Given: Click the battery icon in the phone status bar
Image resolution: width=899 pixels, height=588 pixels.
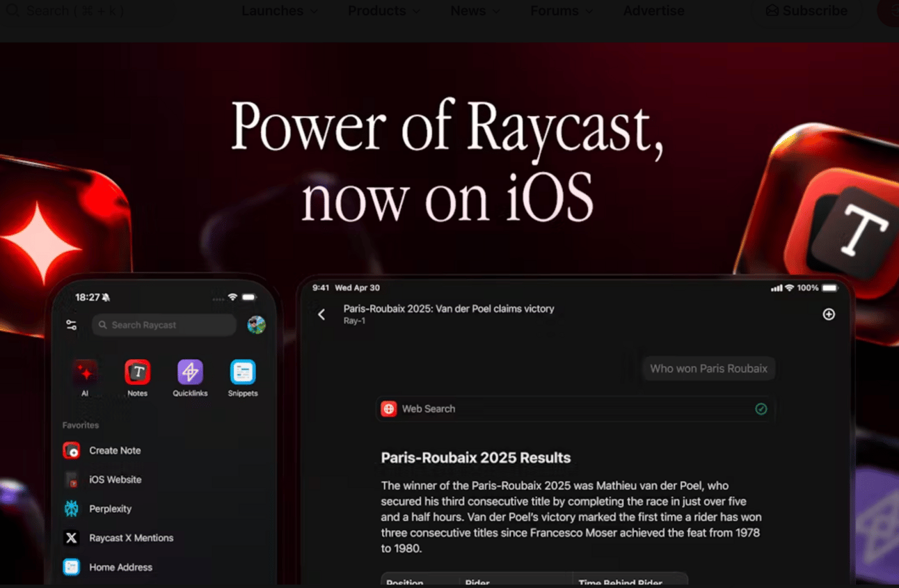Looking at the screenshot, I should tap(248, 297).
